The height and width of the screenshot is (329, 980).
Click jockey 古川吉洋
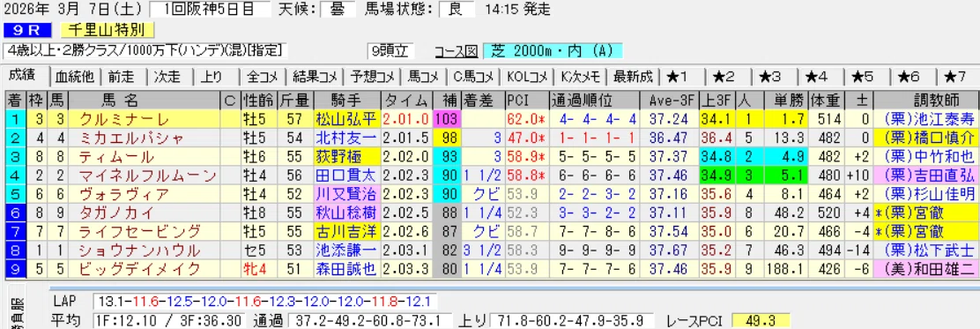(347, 231)
